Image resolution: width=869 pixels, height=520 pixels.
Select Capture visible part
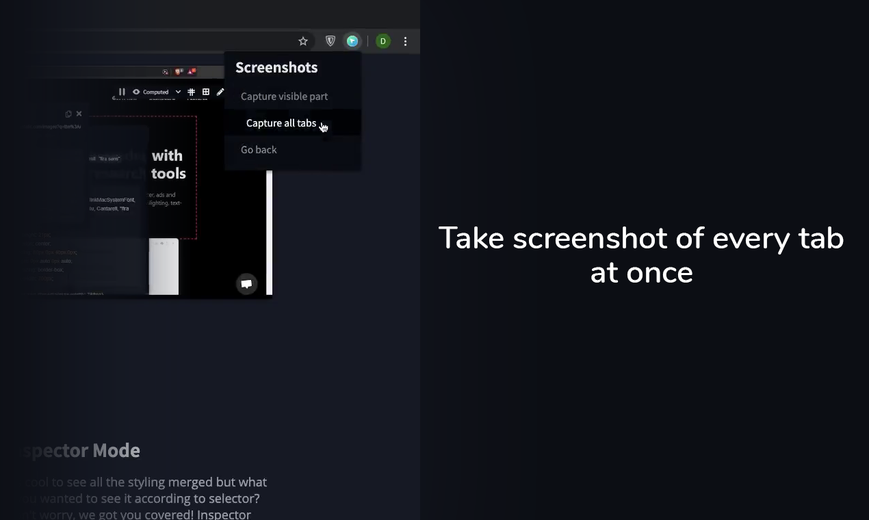click(x=284, y=96)
